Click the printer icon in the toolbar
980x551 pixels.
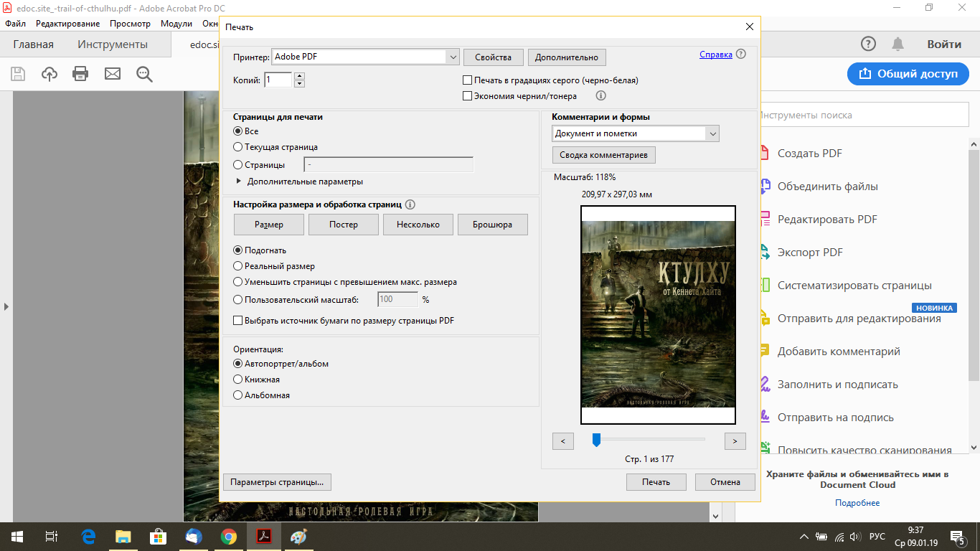point(80,74)
